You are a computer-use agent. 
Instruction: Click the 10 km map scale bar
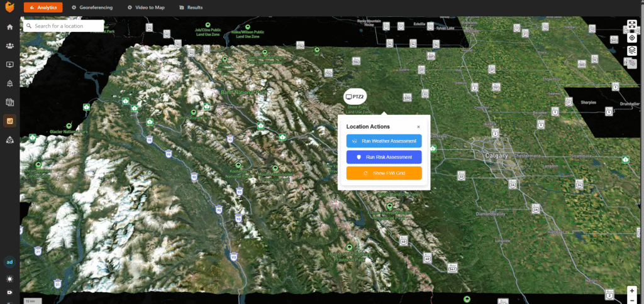(x=33, y=301)
